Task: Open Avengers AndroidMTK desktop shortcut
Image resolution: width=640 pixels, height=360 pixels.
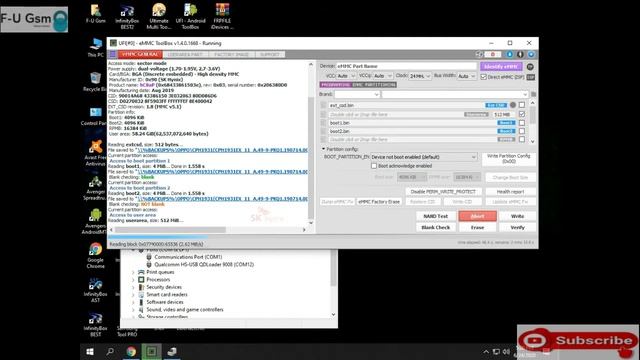Action: coord(95,222)
